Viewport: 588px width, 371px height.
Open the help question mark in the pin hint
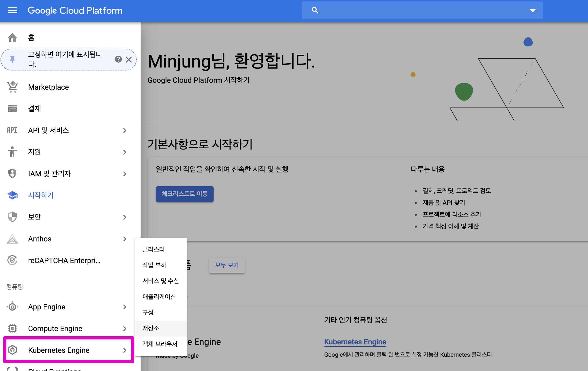118,59
